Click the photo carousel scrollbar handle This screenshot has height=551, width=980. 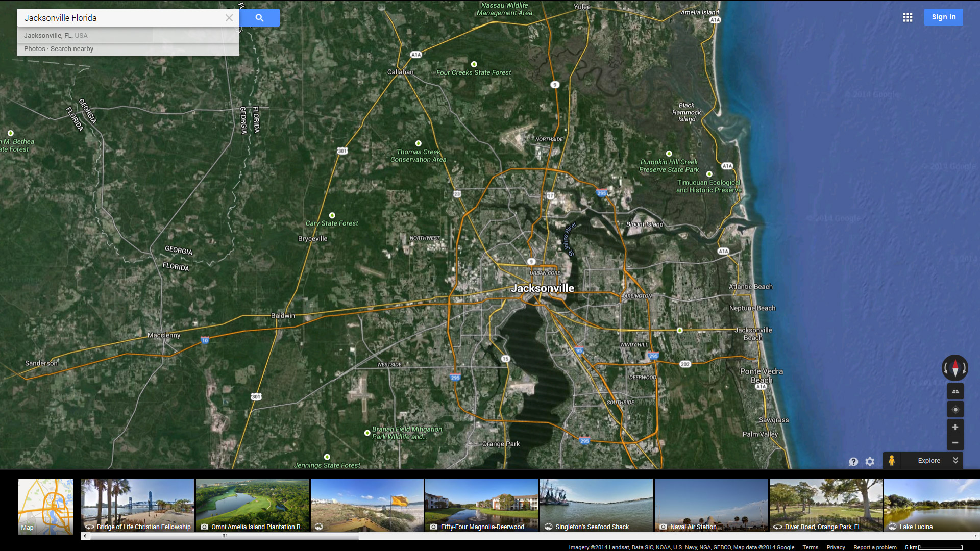tap(225, 536)
